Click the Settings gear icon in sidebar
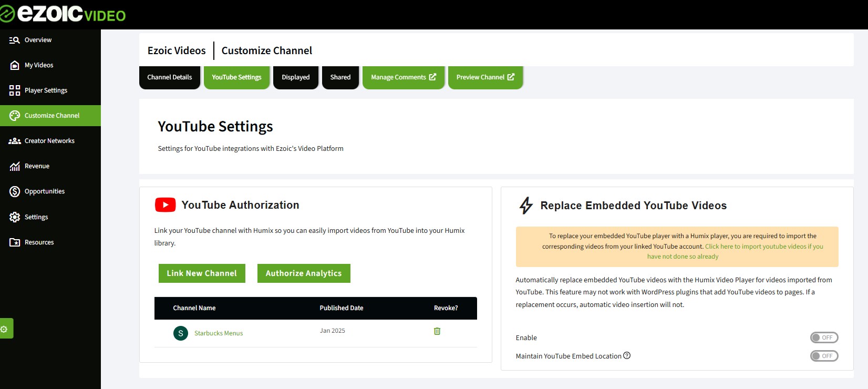 (x=15, y=217)
